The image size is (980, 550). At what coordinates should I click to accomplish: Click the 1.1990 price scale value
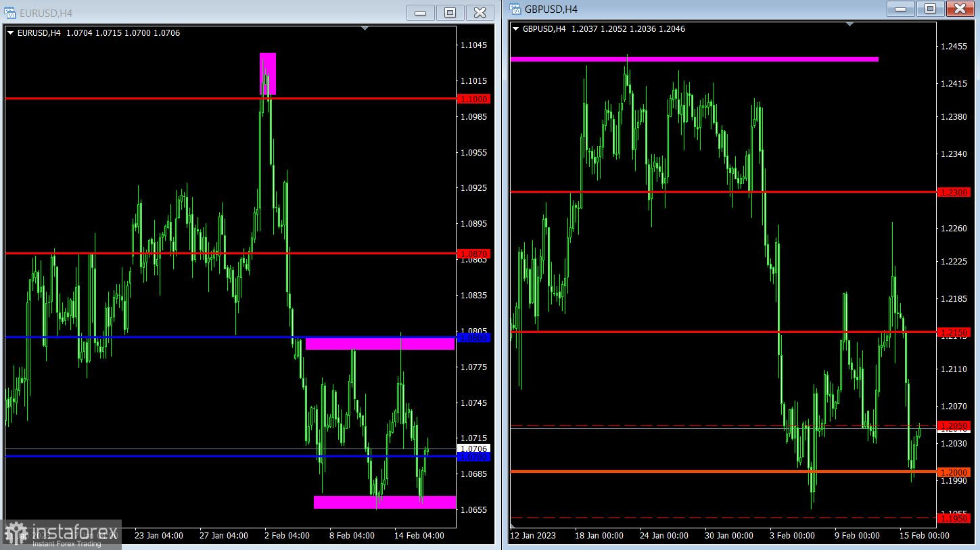(x=954, y=481)
